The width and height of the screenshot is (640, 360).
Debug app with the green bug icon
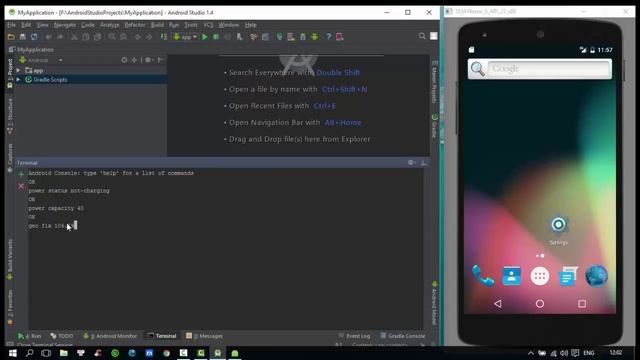pyautogui.click(x=216, y=37)
